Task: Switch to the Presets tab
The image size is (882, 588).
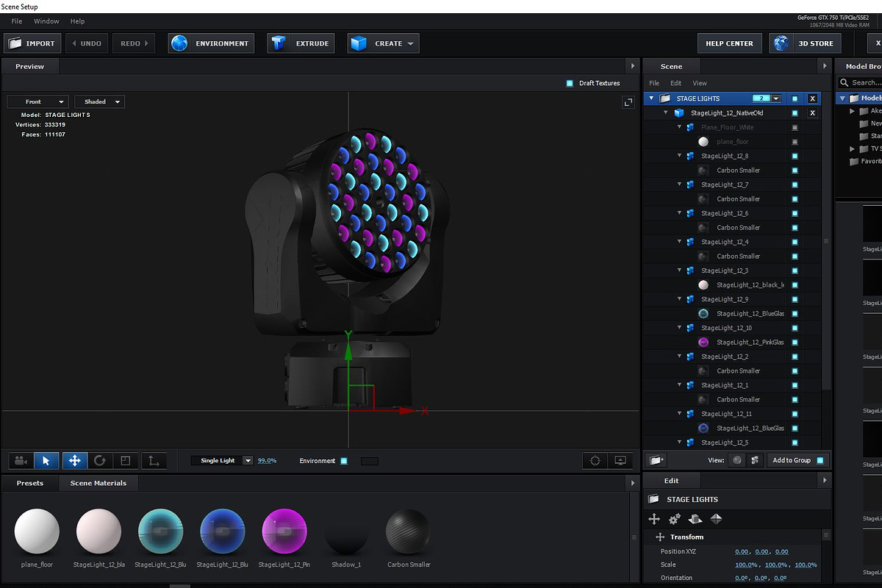Action: click(30, 483)
